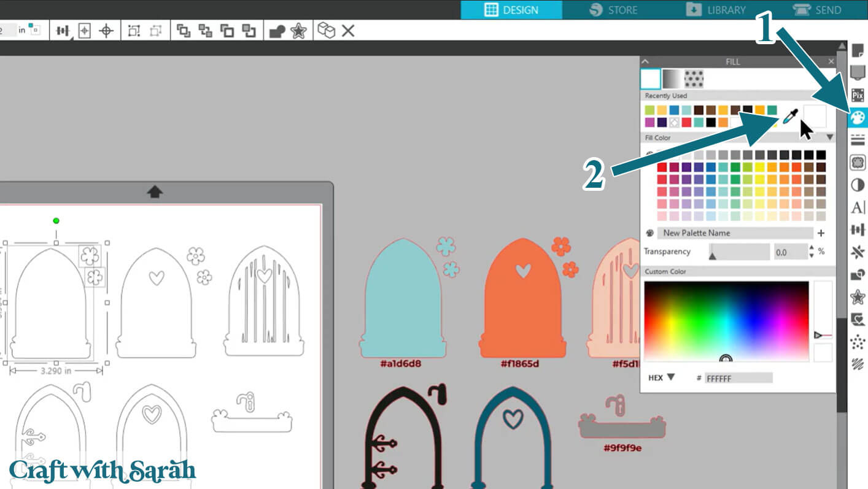Viewport: 868px width, 489px height.
Task: Open the Sketch panel icon
Action: point(858,364)
